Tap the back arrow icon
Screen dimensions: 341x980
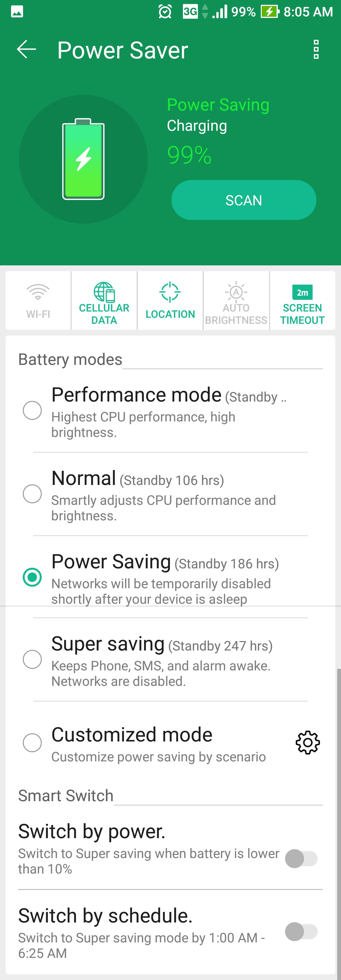pos(26,50)
